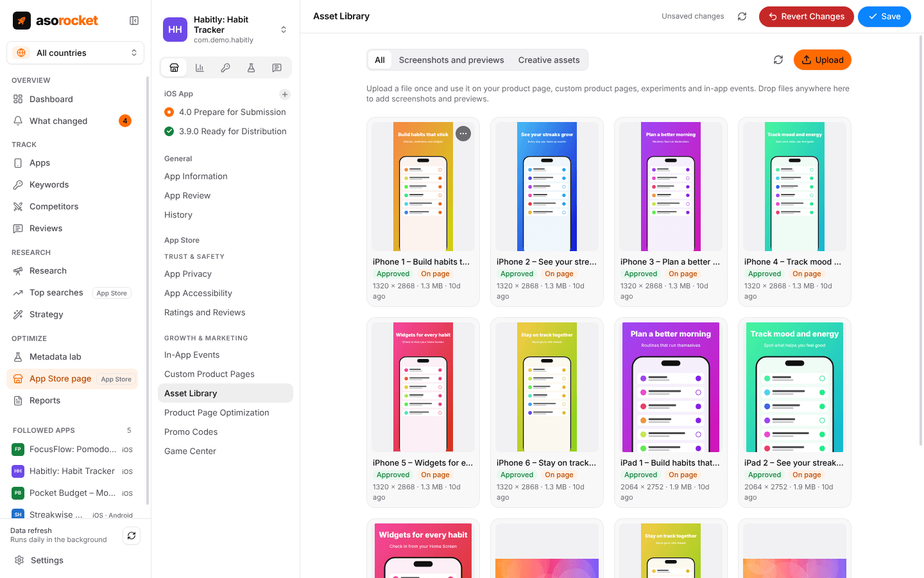Open 3.9.0 Ready for Distribution version
Image resolution: width=924 pixels, height=578 pixels.
pos(225,131)
